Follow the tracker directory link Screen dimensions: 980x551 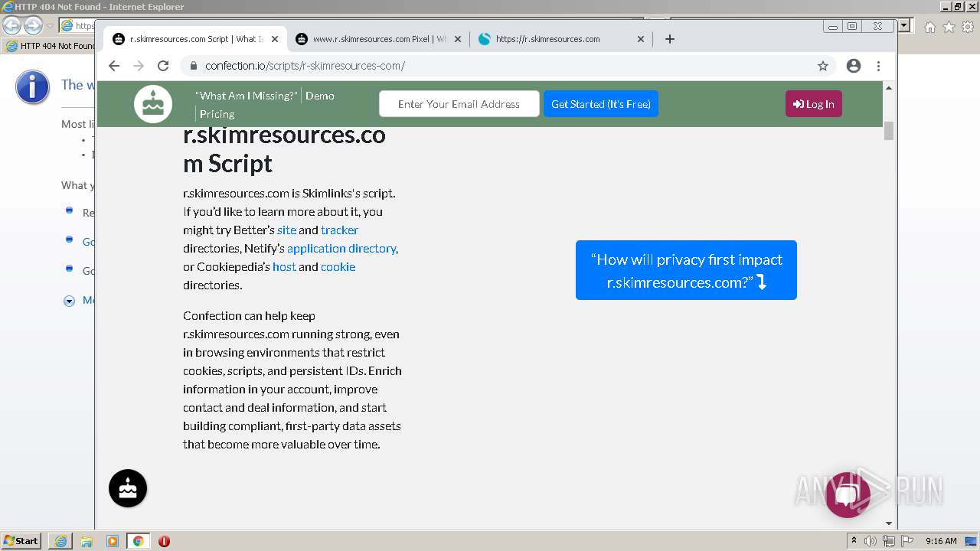(339, 230)
